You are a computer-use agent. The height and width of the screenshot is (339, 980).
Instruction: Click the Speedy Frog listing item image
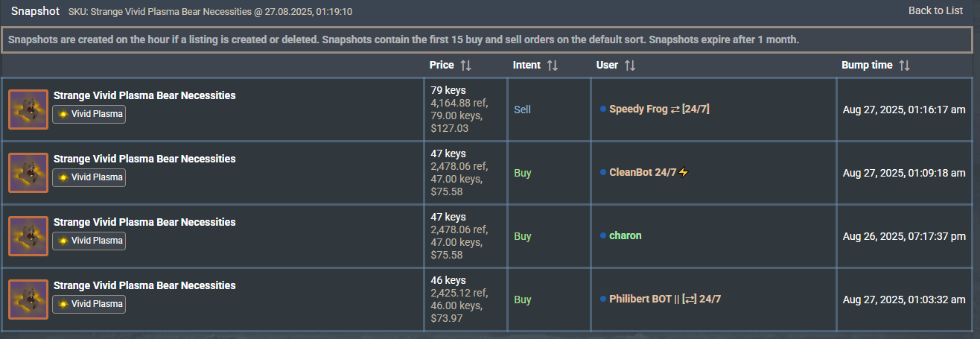pyautogui.click(x=28, y=110)
